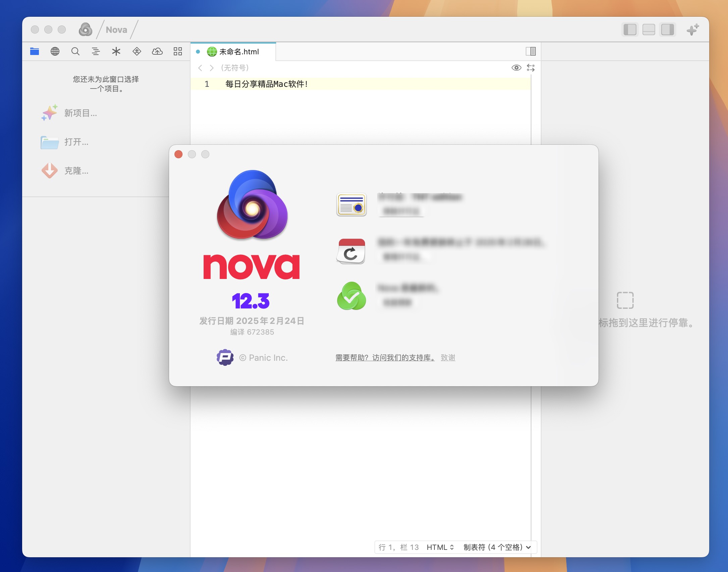Click the version number 12.3
The height and width of the screenshot is (572, 728).
point(251,301)
